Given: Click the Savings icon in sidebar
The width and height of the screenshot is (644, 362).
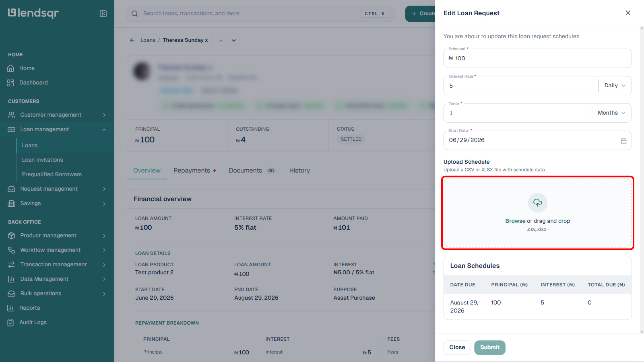Looking at the screenshot, I should coord(12,204).
